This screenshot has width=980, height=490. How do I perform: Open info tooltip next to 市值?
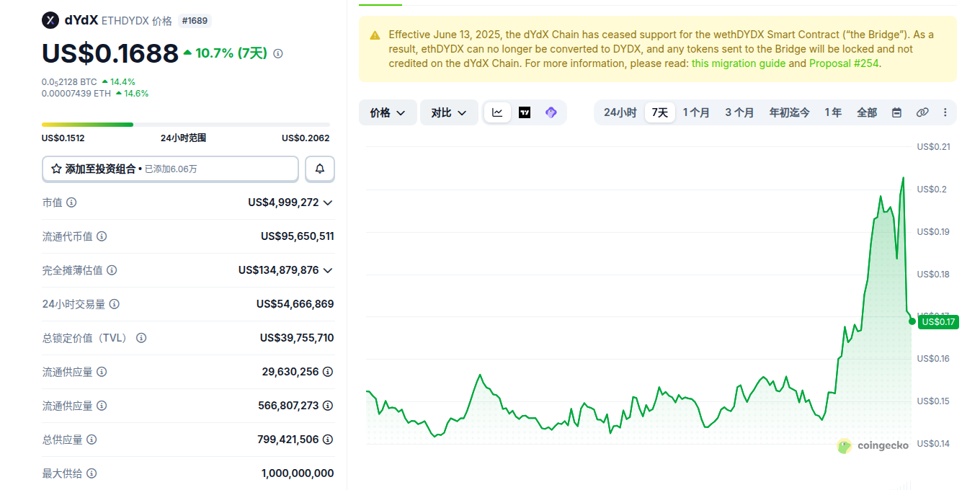coord(71,202)
